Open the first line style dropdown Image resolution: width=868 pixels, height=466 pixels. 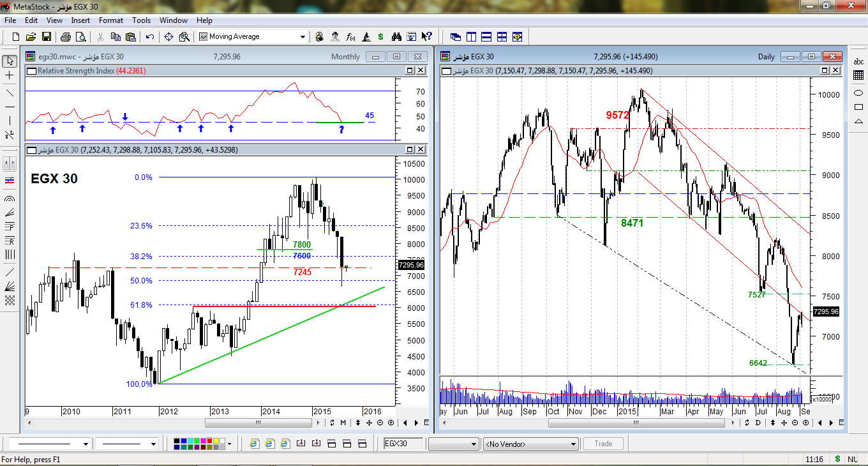pos(86,444)
